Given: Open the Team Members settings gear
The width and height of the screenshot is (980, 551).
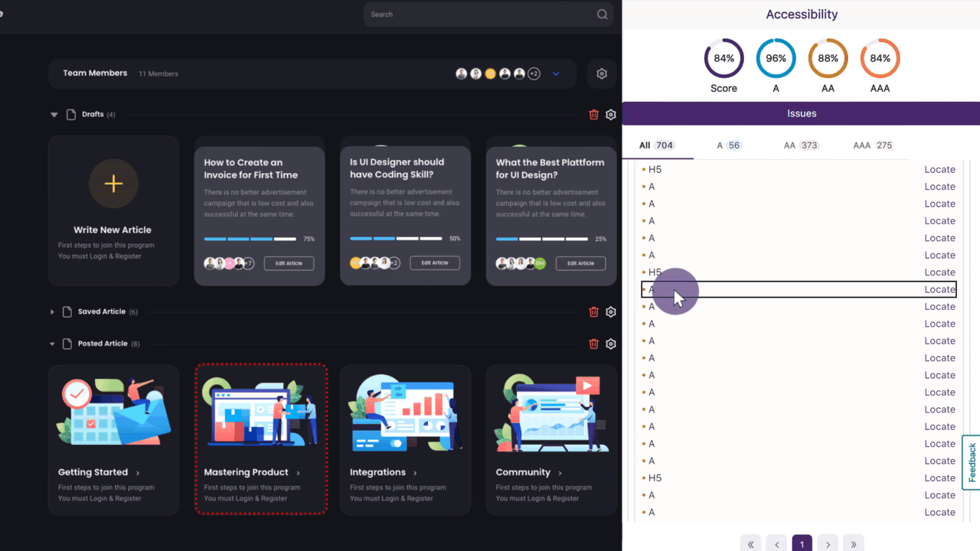Looking at the screenshot, I should 601,73.
